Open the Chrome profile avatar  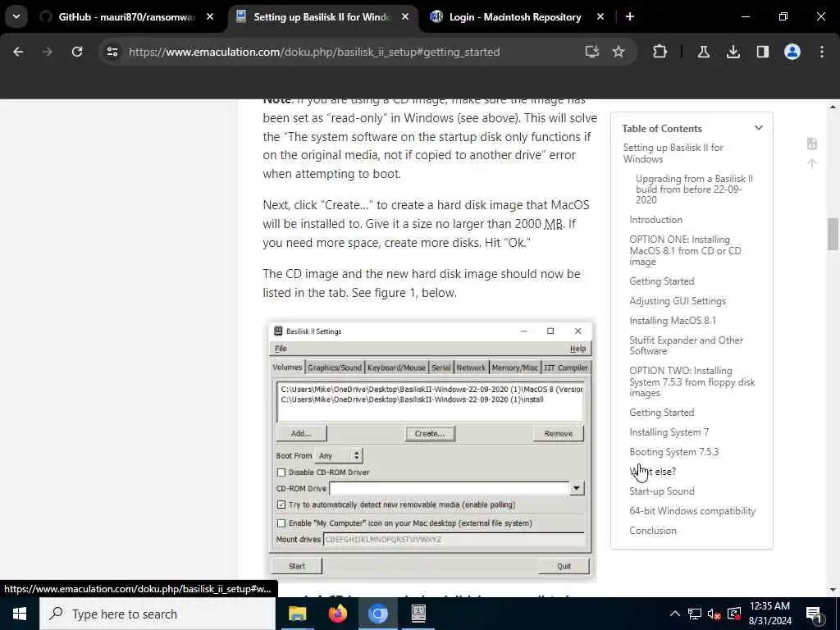792,52
